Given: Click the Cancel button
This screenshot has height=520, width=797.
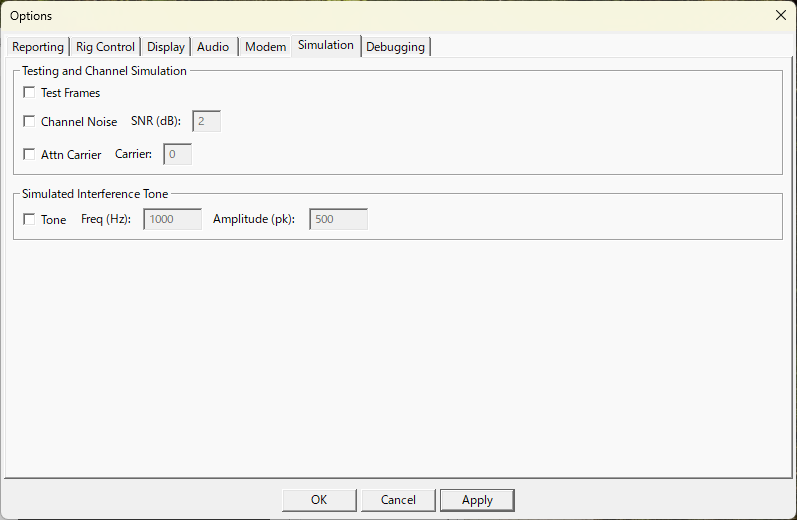Looking at the screenshot, I should pyautogui.click(x=398, y=500).
